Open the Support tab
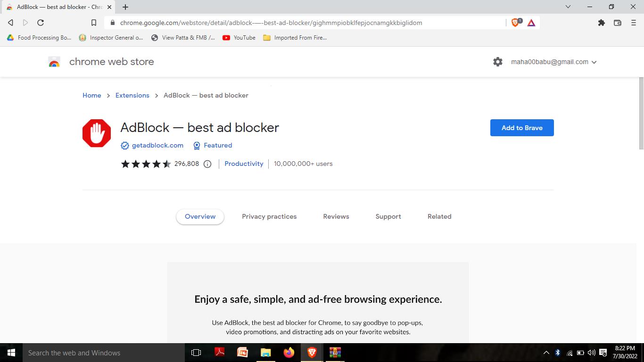 tap(388, 216)
